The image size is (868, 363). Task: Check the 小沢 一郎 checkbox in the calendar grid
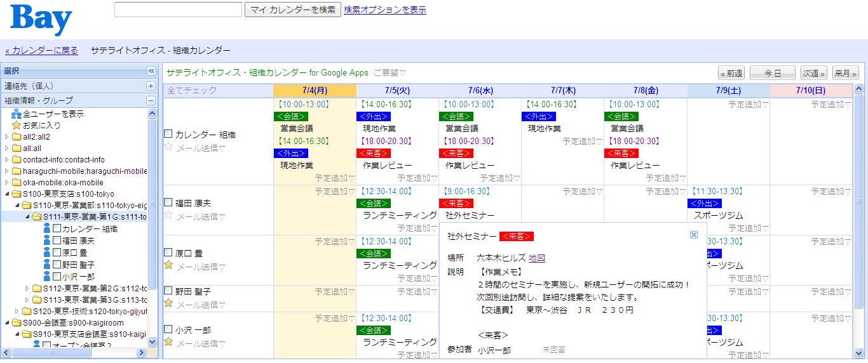[168, 329]
